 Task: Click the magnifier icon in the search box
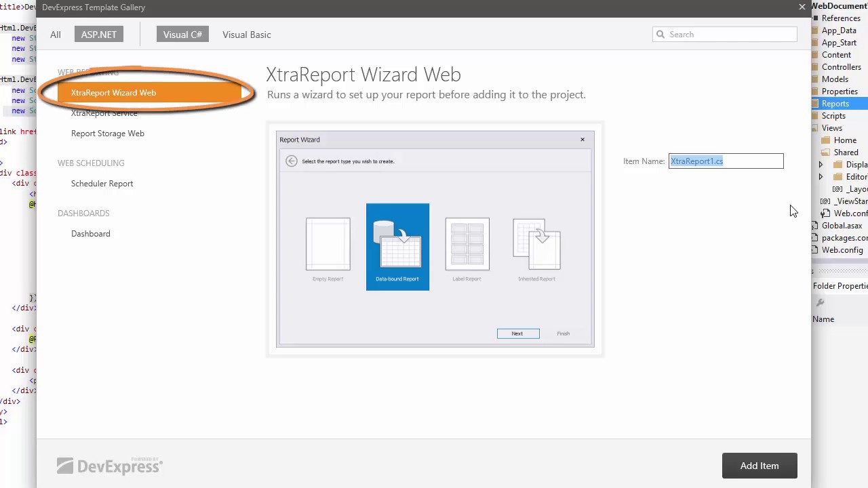660,35
